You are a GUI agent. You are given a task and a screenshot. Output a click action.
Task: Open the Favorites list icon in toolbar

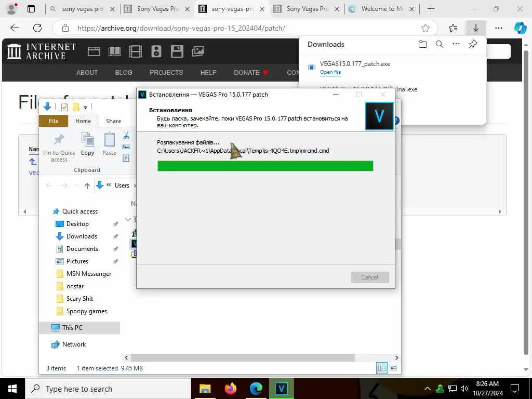coord(453,28)
